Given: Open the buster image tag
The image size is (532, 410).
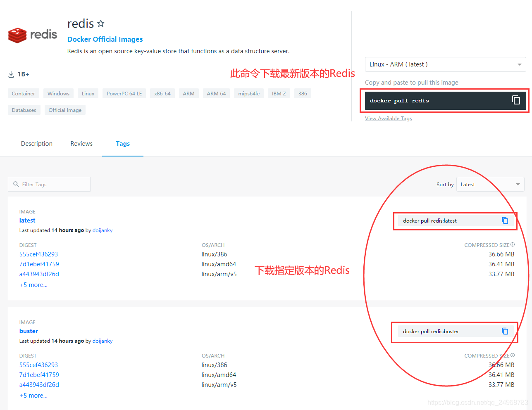Looking at the screenshot, I should tap(29, 331).
